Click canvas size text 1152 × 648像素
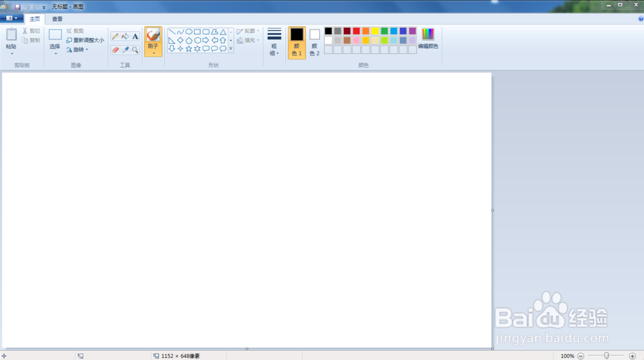The width and height of the screenshot is (644, 360). pos(180,356)
